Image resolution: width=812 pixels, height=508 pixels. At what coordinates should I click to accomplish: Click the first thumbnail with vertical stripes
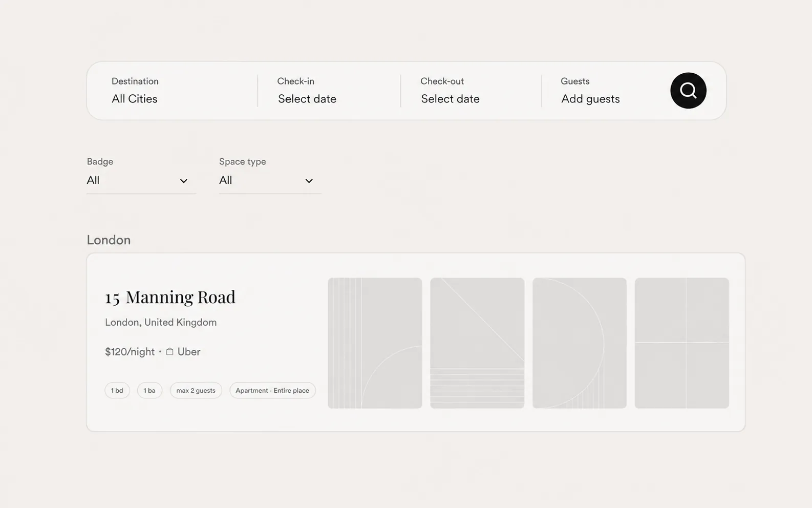(375, 343)
